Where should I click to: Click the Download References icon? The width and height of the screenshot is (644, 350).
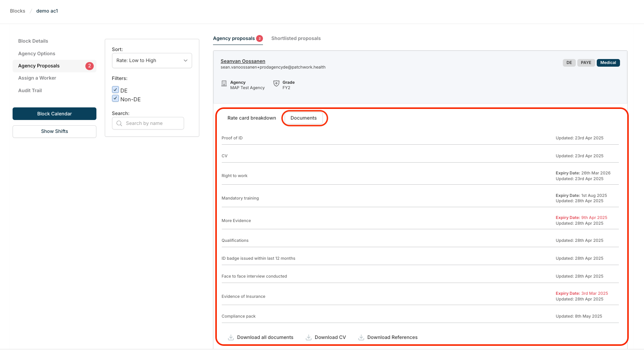[361, 337]
